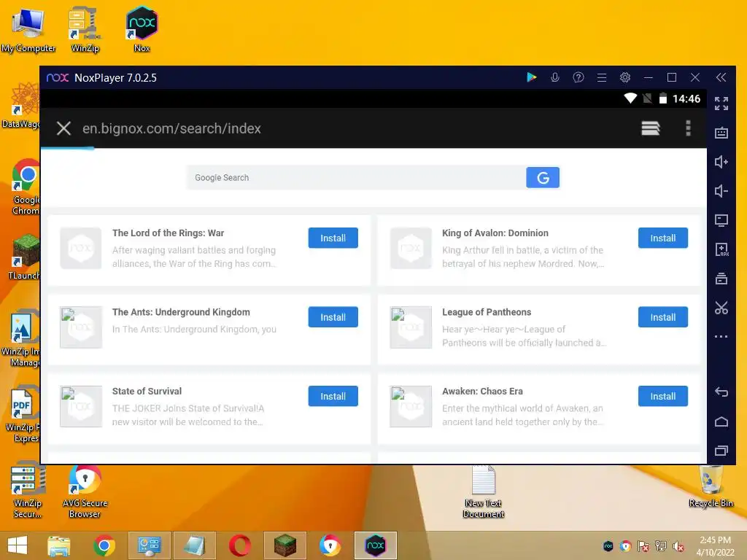Install APK file via sidebar icon
The image size is (747, 560).
click(x=721, y=249)
